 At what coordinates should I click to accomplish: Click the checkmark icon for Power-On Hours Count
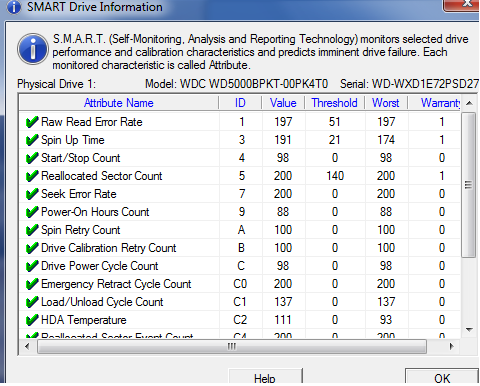32,212
